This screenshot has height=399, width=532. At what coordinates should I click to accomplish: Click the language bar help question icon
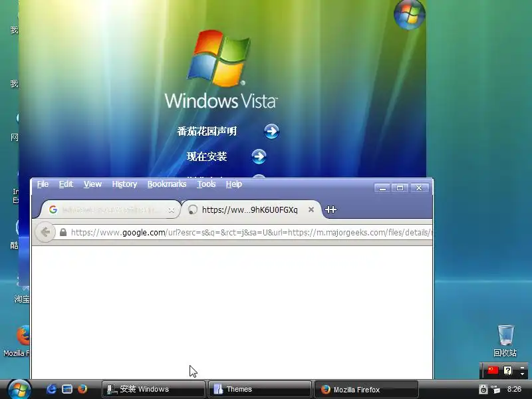(507, 370)
